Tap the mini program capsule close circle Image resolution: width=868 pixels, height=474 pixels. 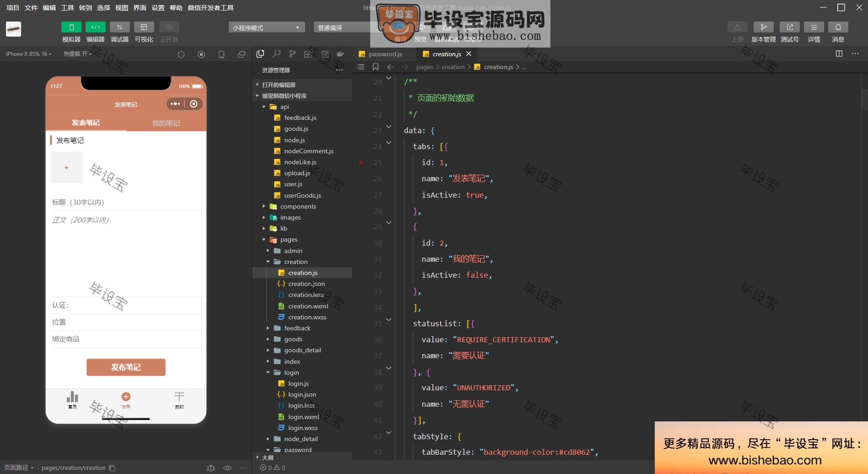point(194,104)
